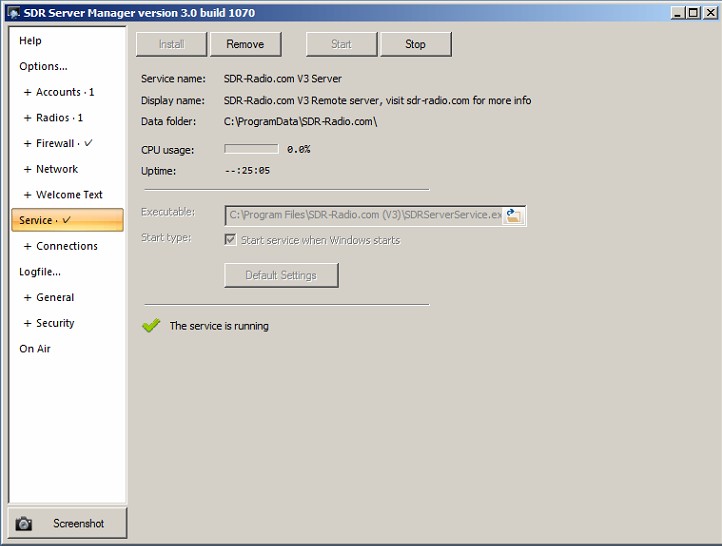Click the uptime value --:25:05
This screenshot has height=546, width=722.
pyautogui.click(x=247, y=171)
